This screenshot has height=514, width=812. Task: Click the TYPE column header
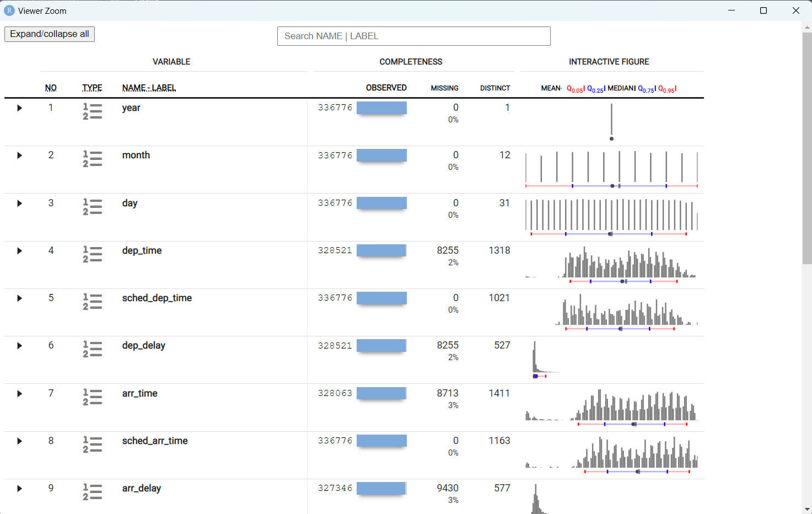tap(92, 88)
